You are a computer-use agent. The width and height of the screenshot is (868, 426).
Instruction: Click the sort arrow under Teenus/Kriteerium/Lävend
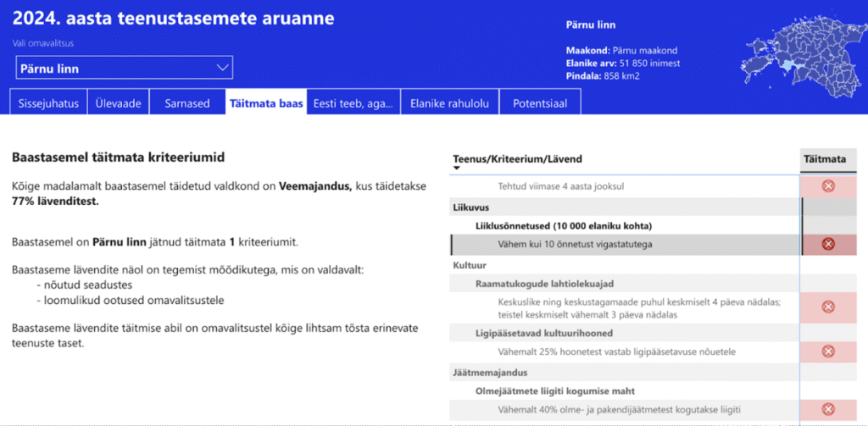(x=457, y=169)
